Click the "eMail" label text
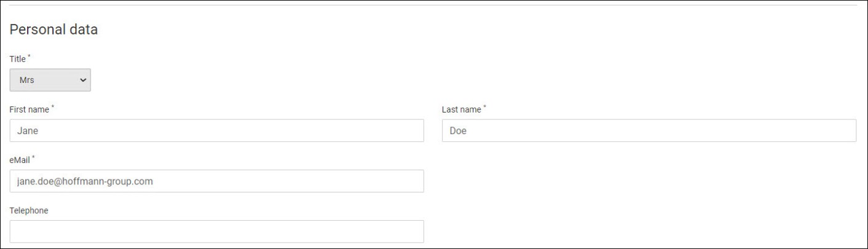 coord(20,160)
